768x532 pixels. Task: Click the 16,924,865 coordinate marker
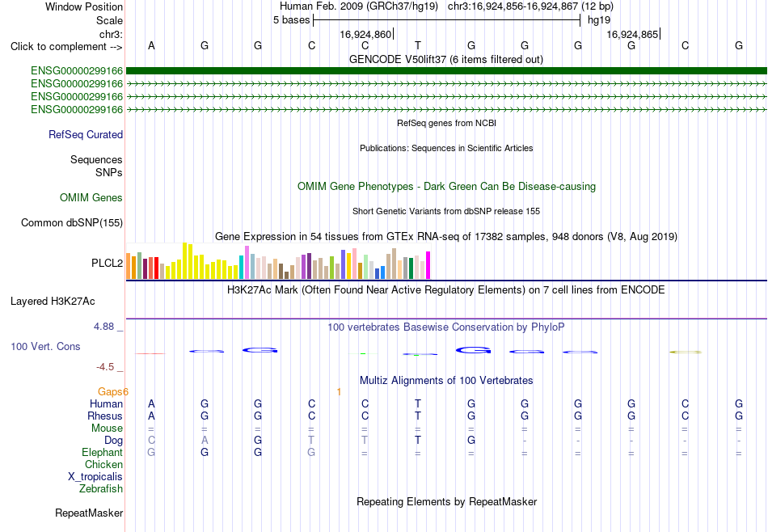(x=632, y=34)
